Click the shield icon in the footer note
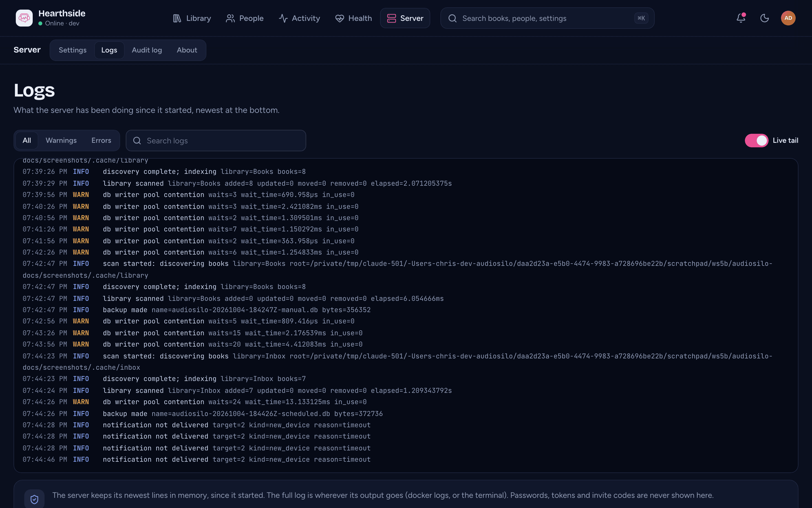Image resolution: width=812 pixels, height=508 pixels. [34, 499]
